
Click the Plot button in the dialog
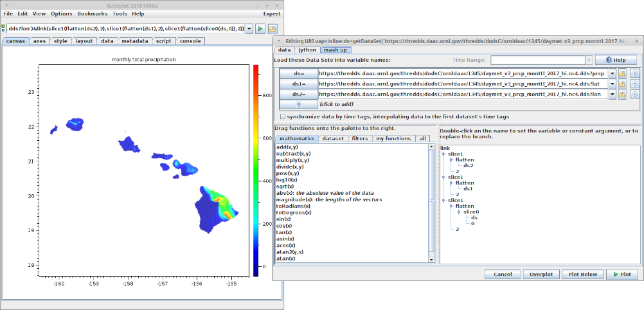tap(622, 275)
